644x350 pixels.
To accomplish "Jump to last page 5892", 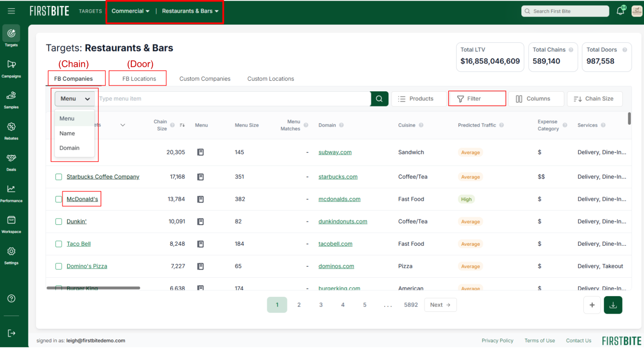I will click(411, 305).
